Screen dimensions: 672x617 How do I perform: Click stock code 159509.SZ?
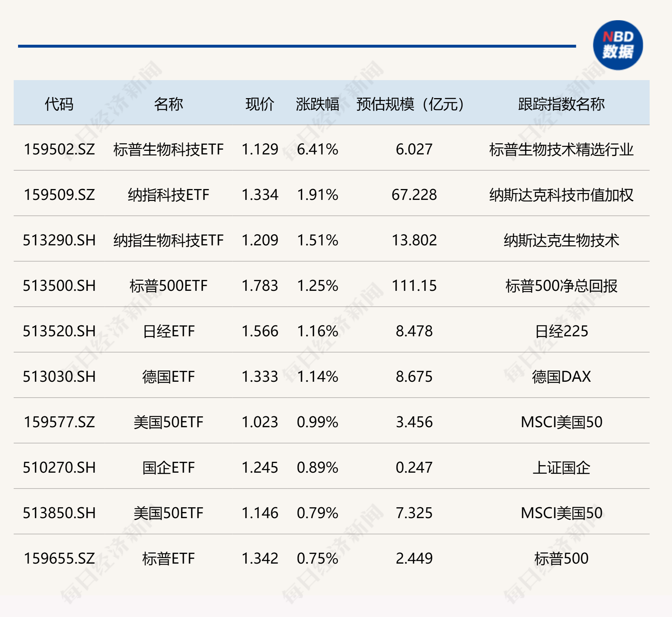[x=59, y=195]
